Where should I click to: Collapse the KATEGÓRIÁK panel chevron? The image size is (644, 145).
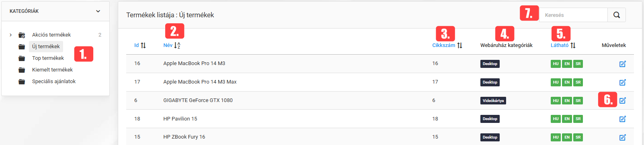(x=98, y=11)
